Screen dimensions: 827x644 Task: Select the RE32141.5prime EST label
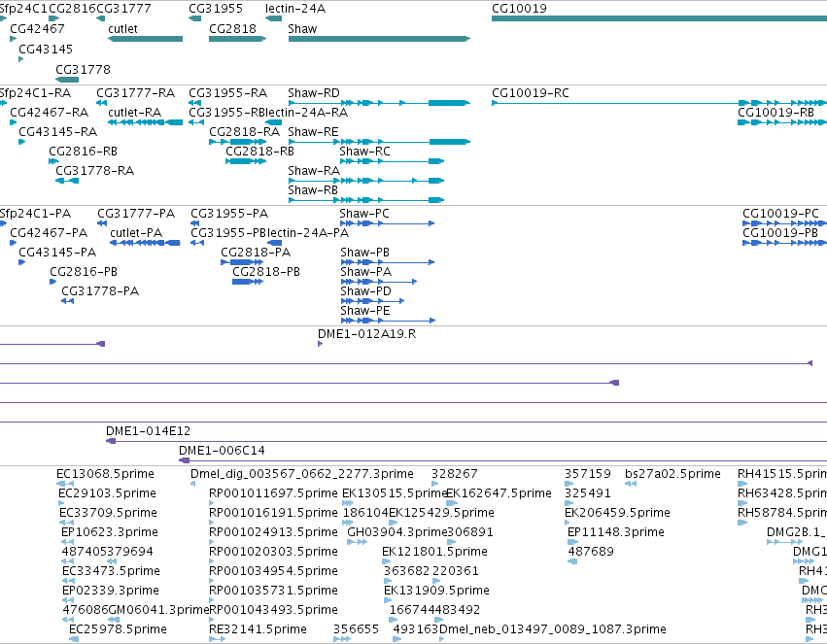(258, 629)
